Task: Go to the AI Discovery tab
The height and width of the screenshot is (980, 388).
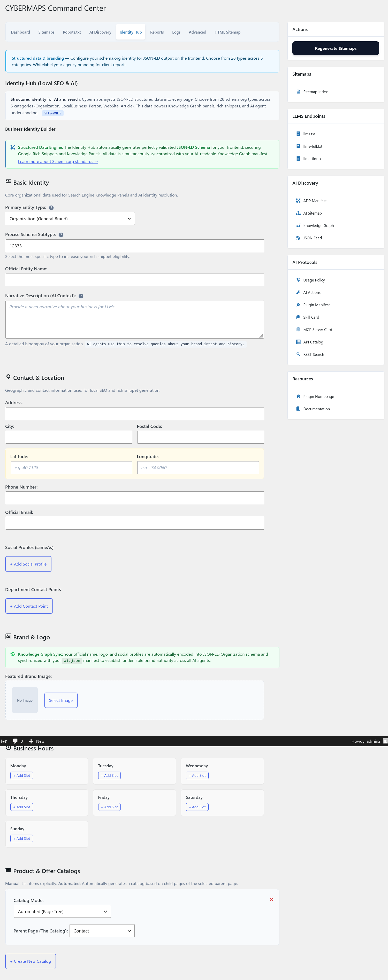Action: click(x=100, y=32)
